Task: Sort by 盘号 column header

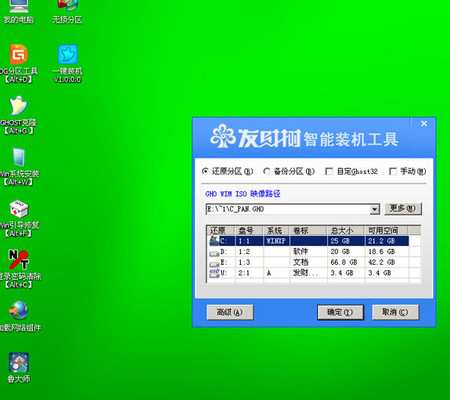Action: click(x=250, y=231)
